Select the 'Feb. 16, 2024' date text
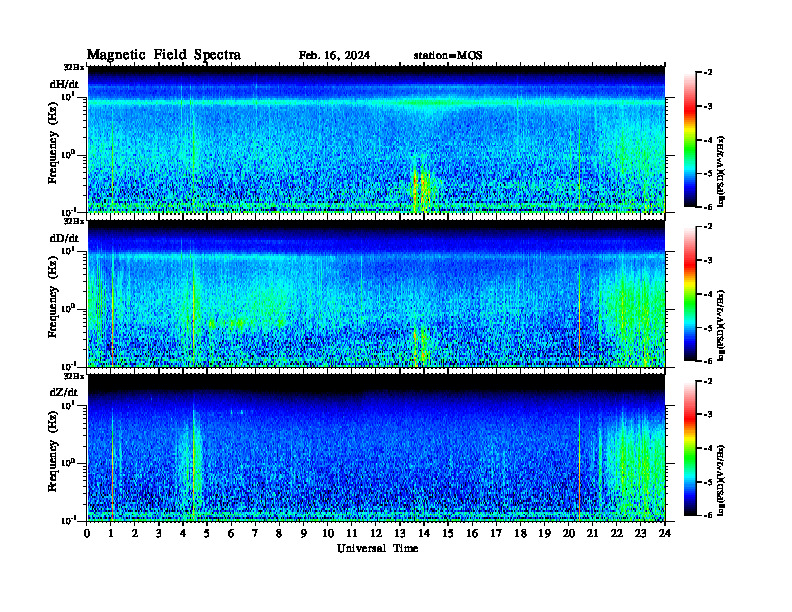Screen dimensions: 792x612 pos(334,56)
